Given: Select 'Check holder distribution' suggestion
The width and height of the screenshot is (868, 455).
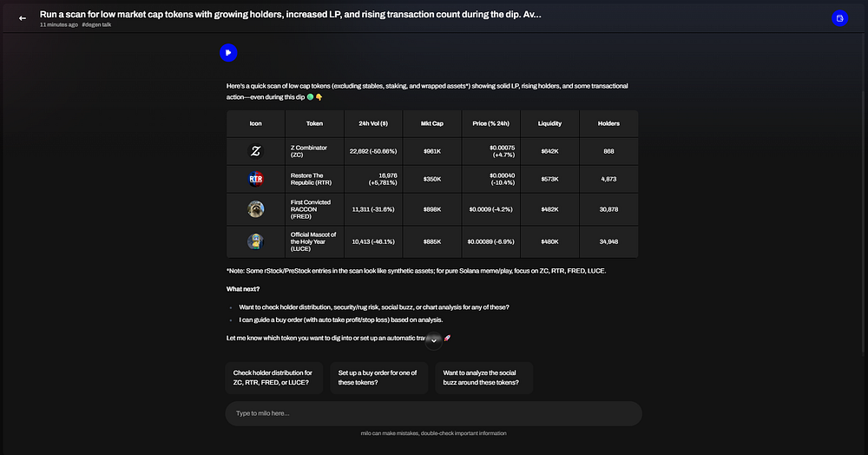Looking at the screenshot, I should click(x=273, y=378).
